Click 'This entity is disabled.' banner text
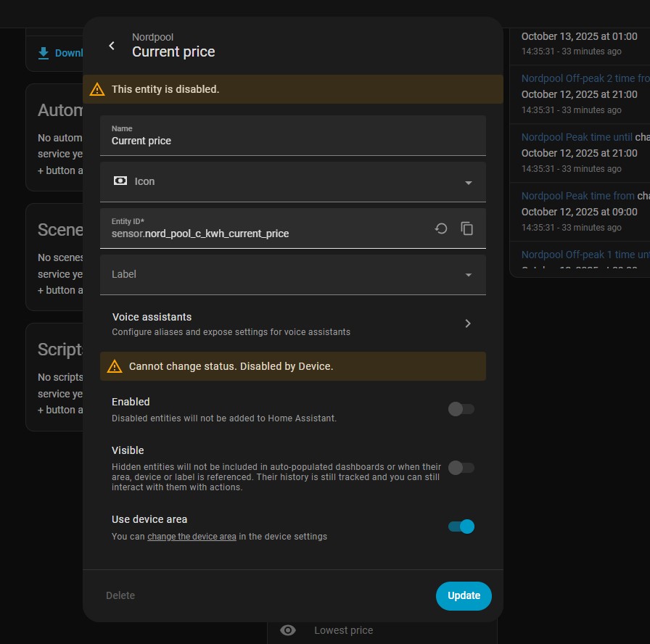The image size is (650, 644). 165,89
